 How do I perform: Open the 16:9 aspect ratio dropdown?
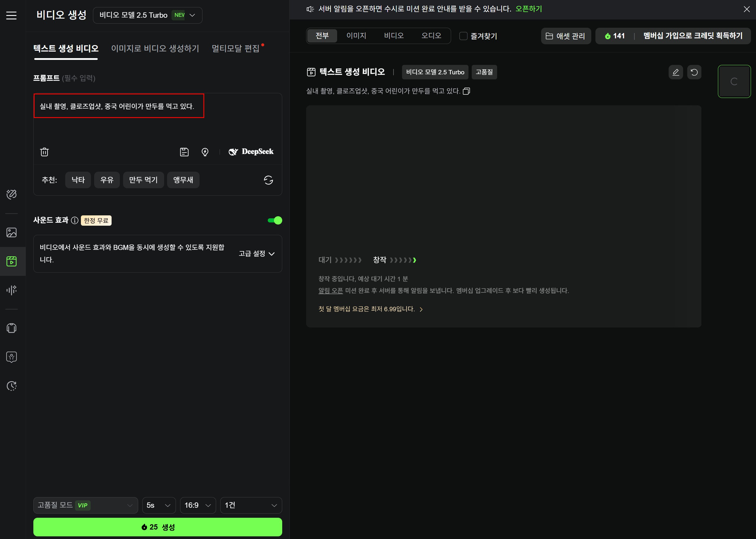(x=198, y=505)
